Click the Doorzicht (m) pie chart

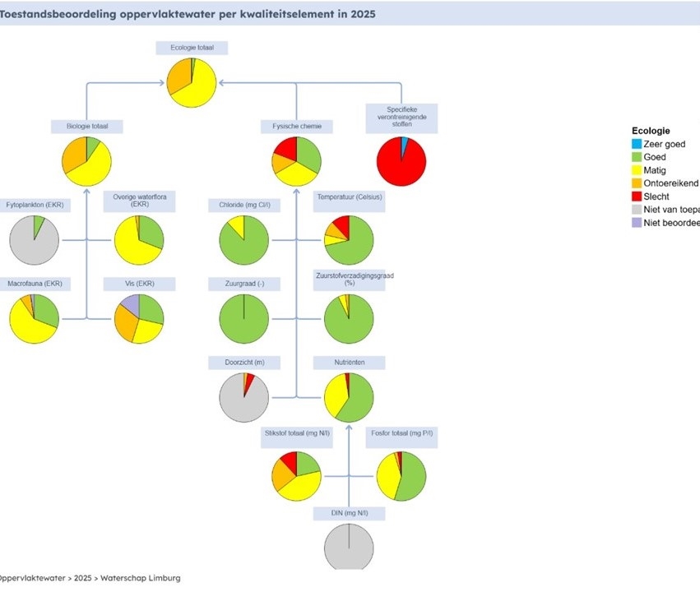point(244,397)
